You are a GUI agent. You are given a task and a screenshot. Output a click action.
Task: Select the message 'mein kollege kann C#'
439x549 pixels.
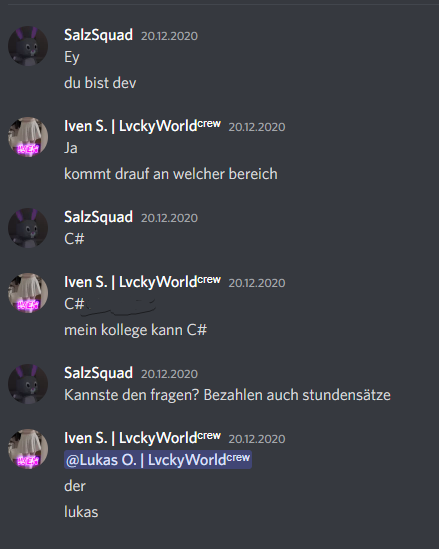(135, 330)
